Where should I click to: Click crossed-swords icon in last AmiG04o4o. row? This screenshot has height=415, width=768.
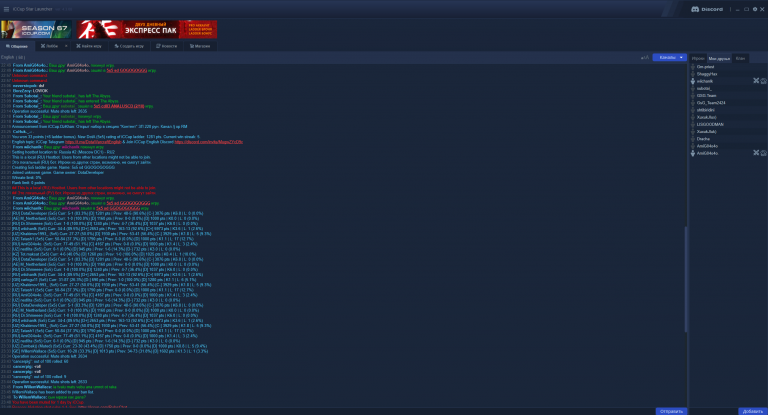pos(756,153)
